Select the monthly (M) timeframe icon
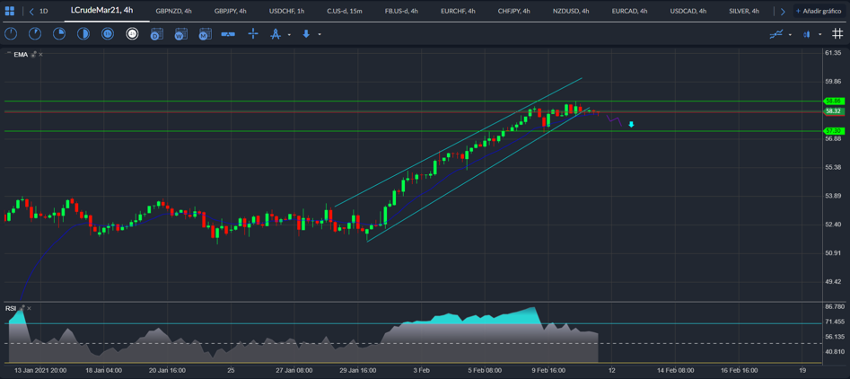The height and width of the screenshot is (380, 850). (204, 34)
